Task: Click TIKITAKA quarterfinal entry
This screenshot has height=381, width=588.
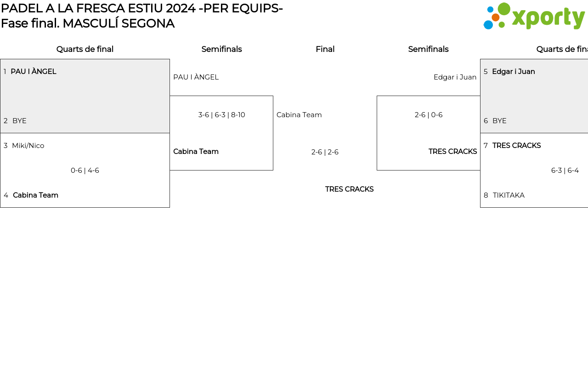Action: 509,195
